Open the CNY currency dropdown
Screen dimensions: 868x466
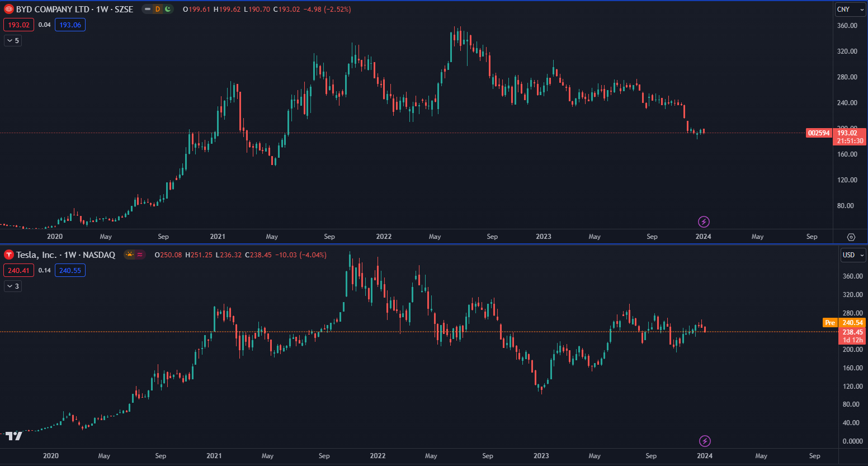point(850,10)
